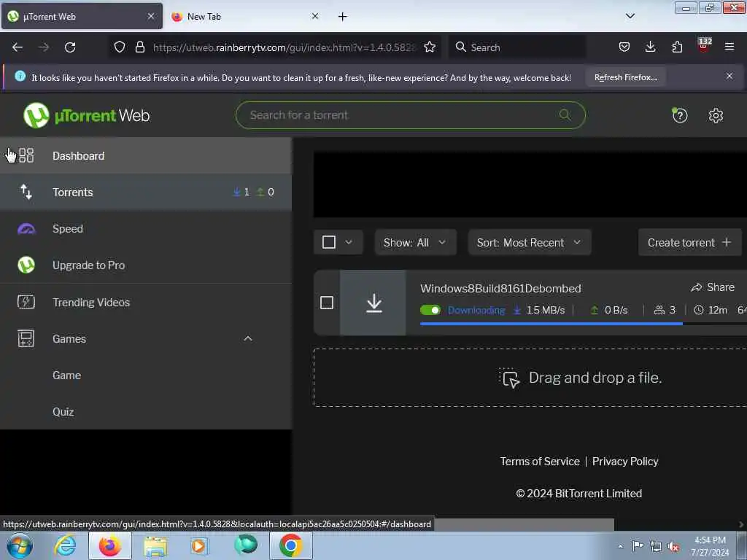Open the Sort: Most Recent dropdown
Image resolution: width=747 pixels, height=560 pixels.
530,242
